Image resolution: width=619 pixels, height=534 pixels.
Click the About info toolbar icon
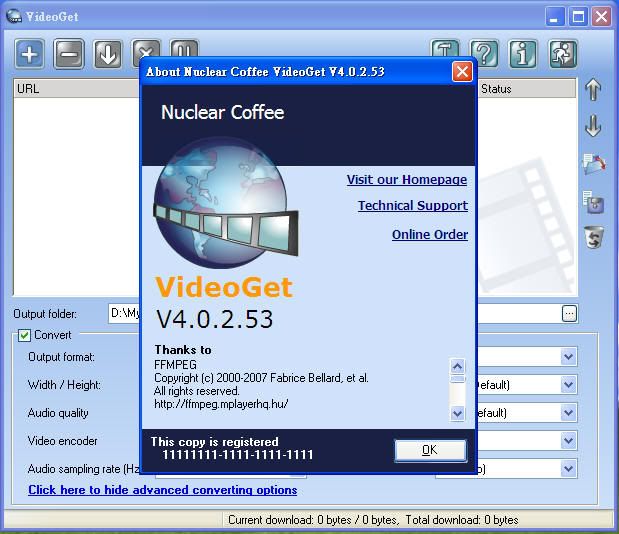(524, 54)
